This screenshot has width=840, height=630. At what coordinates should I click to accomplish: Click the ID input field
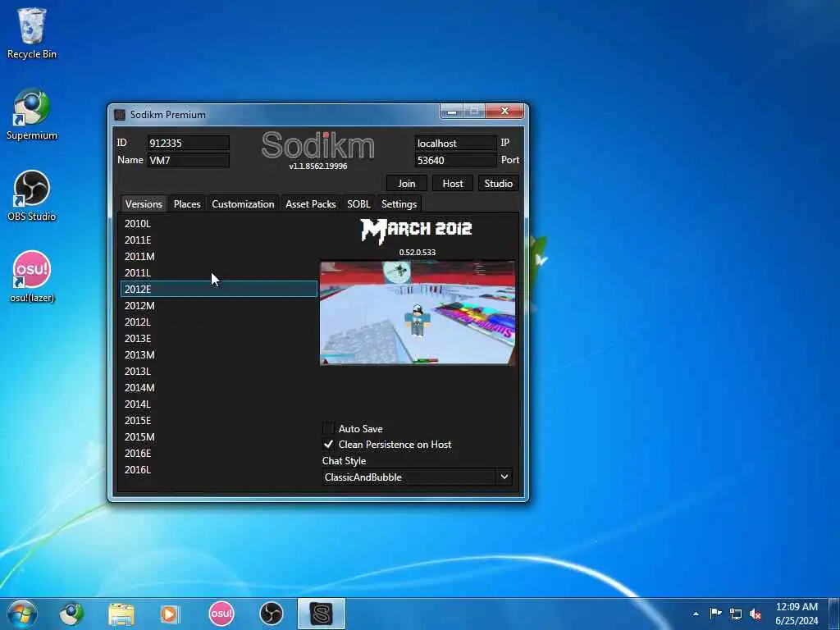[x=189, y=143]
